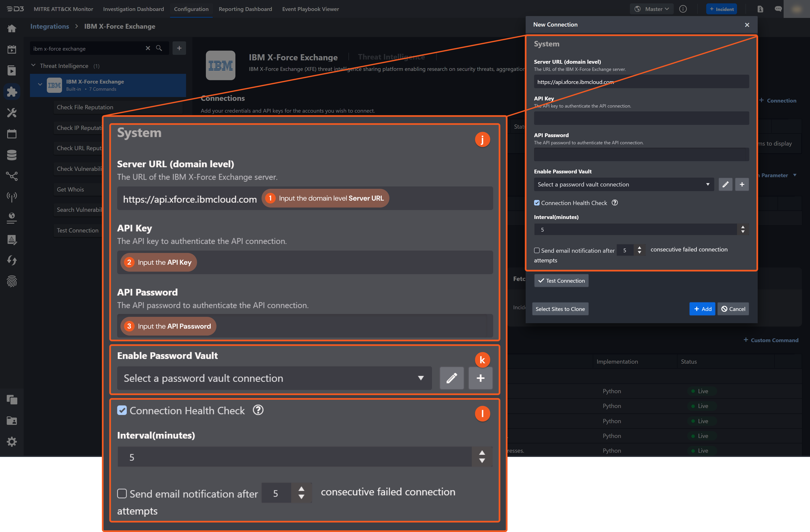Open the settings gear at sidebar bottom
The image size is (810, 532).
pyautogui.click(x=12, y=442)
